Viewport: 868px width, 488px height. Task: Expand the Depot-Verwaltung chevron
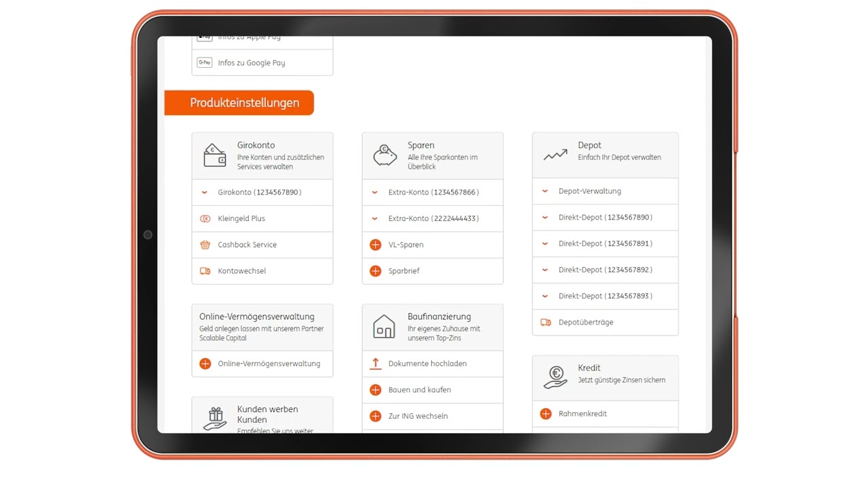[x=545, y=191]
